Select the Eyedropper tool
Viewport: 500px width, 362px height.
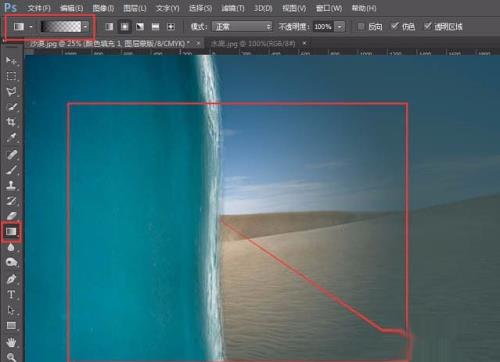tap(11, 137)
